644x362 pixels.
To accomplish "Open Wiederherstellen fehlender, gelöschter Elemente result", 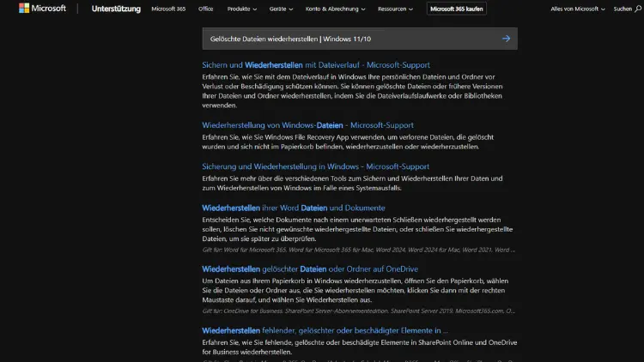I will click(325, 330).
